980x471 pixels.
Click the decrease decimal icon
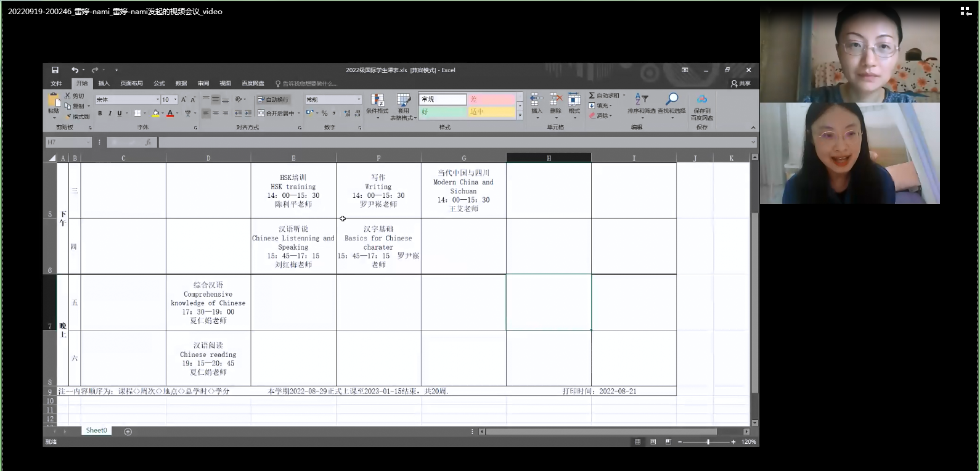point(357,113)
